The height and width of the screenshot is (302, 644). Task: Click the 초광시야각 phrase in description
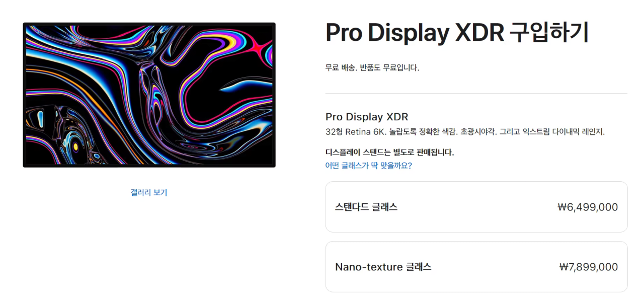click(478, 132)
